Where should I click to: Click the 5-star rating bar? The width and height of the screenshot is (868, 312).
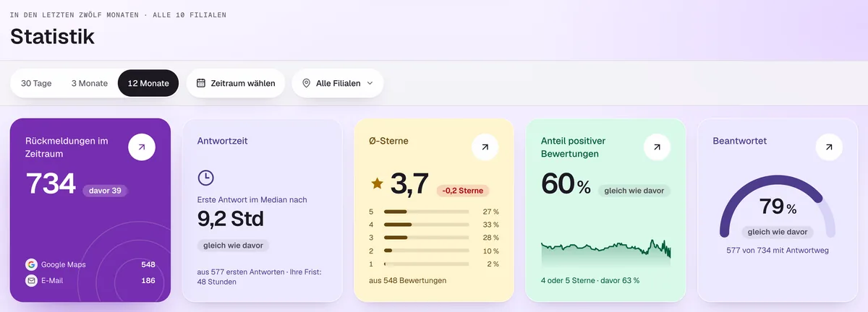(426, 212)
